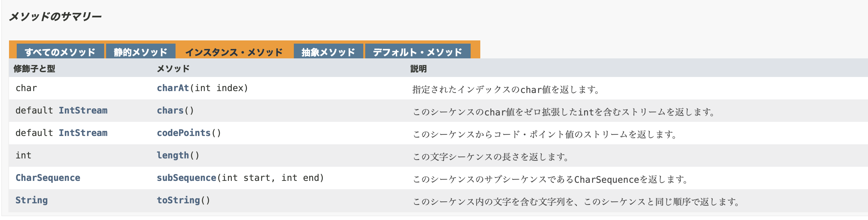Open the インスタンス・メソッド tab
868x220 pixels.
234,51
